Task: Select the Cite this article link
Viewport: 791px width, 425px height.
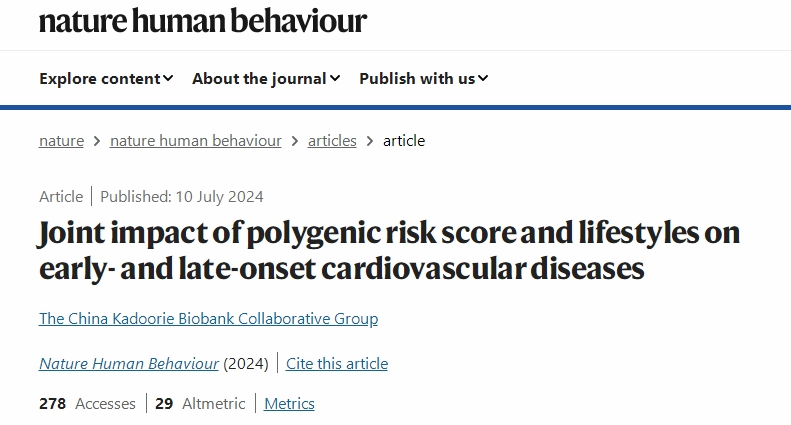Action: coord(337,363)
